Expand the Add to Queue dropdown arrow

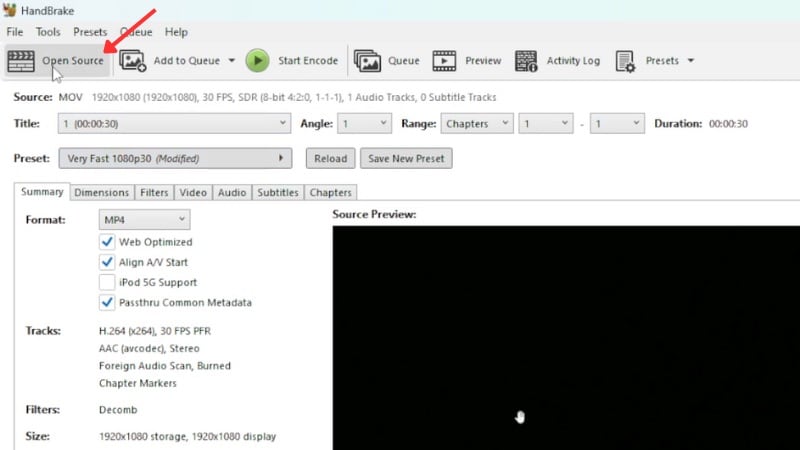click(232, 61)
